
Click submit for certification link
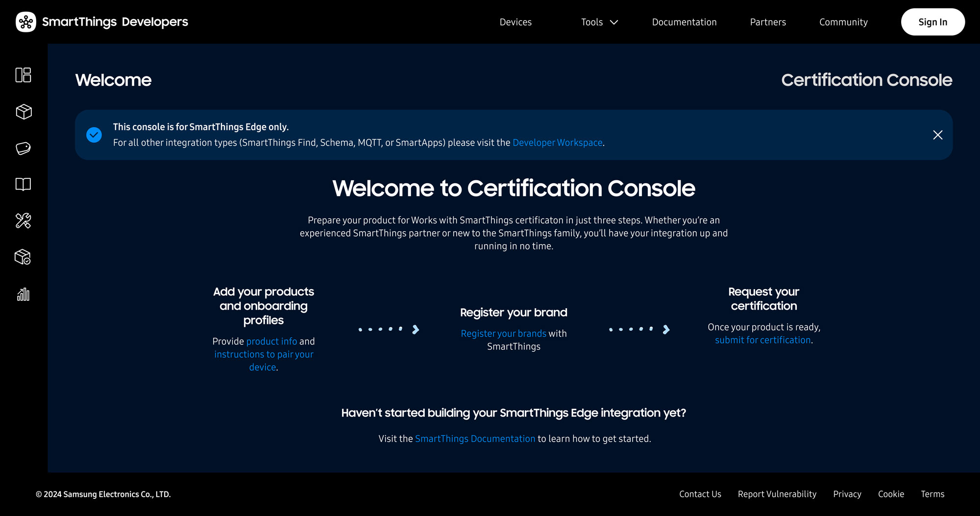tap(763, 340)
